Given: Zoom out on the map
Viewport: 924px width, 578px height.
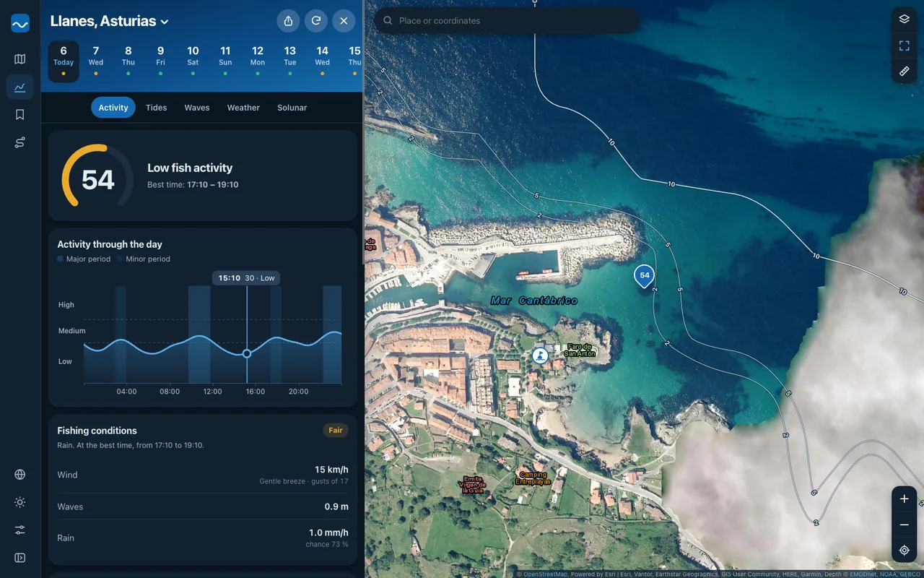Looking at the screenshot, I should [905, 525].
